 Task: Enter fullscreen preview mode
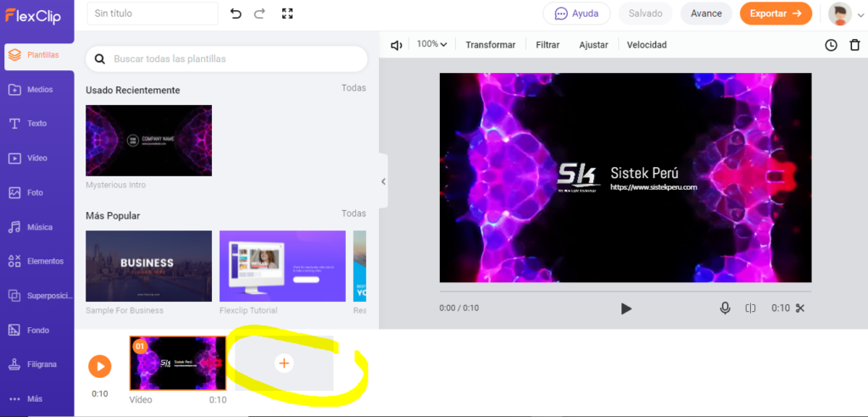click(287, 14)
